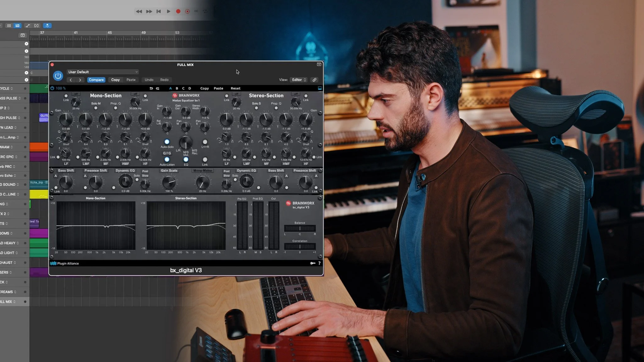Image resolution: width=644 pixels, height=362 pixels.
Task: Open the DOMS track options arrows
Action: 11,233
